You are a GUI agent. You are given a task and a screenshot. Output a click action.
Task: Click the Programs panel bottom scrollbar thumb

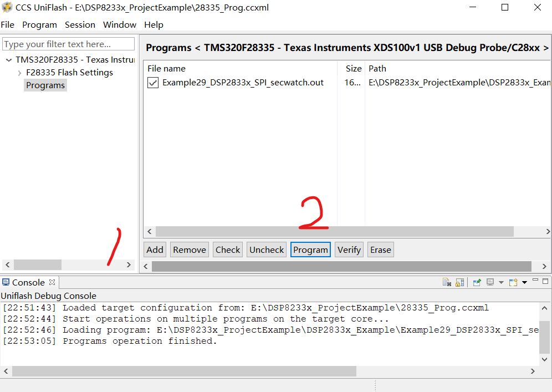click(x=341, y=266)
